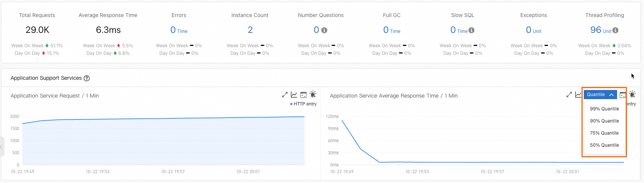
Task: Show info tooltip for Slow SQL
Action: pyautogui.click(x=472, y=30)
